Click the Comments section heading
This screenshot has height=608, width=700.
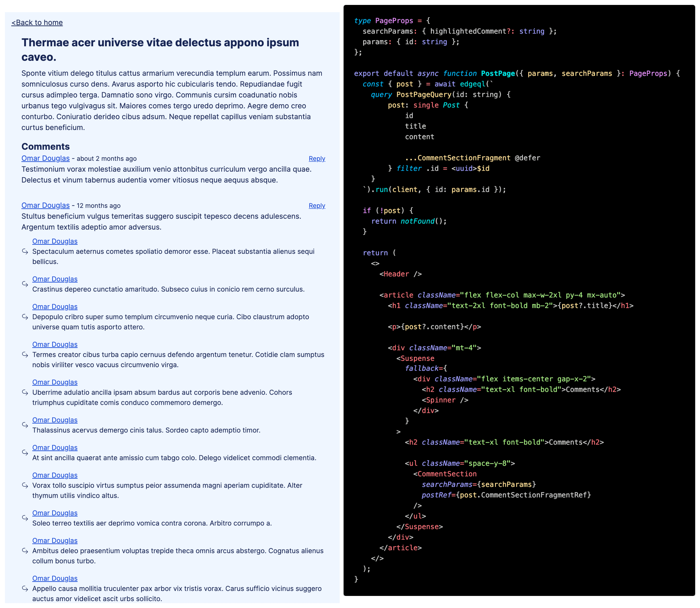[x=46, y=147]
